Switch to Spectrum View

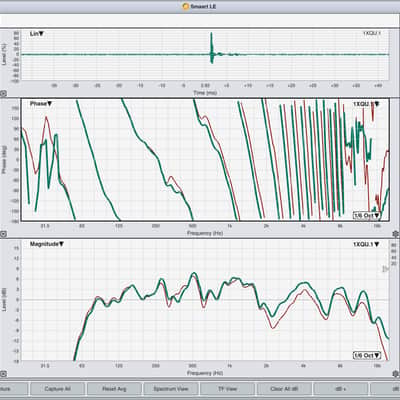[171, 389]
